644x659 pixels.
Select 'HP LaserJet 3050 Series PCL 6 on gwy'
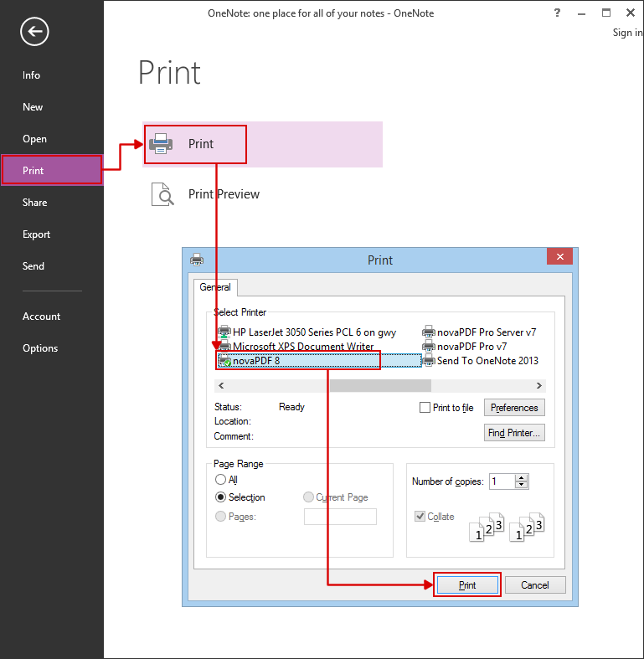pyautogui.click(x=314, y=332)
